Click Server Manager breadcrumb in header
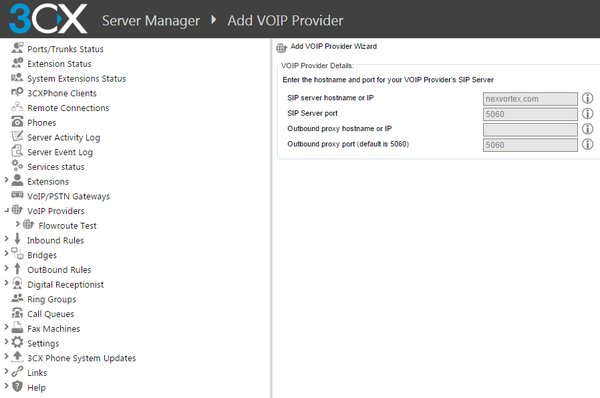The width and height of the screenshot is (600, 398). (151, 20)
